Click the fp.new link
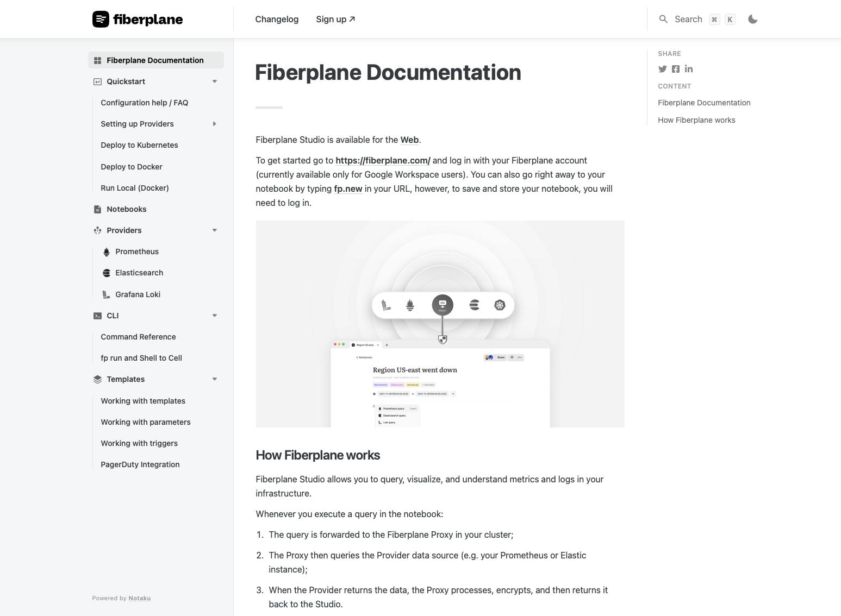The width and height of the screenshot is (841, 616). (348, 188)
